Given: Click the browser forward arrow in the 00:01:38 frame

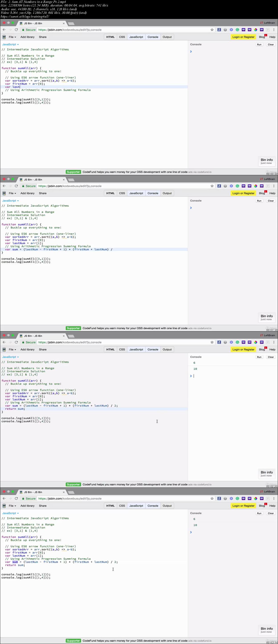Looking at the screenshot, I should (10, 186).
